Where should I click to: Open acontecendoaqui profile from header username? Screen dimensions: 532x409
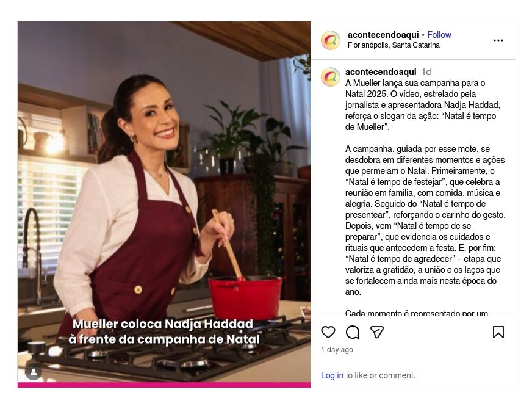point(383,35)
